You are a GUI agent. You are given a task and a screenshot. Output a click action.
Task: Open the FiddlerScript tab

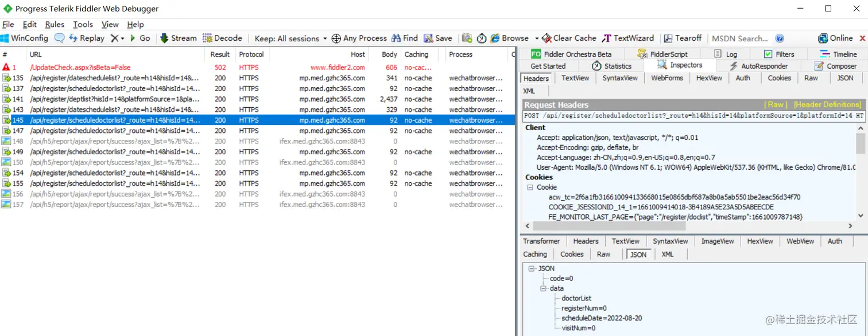click(x=662, y=54)
